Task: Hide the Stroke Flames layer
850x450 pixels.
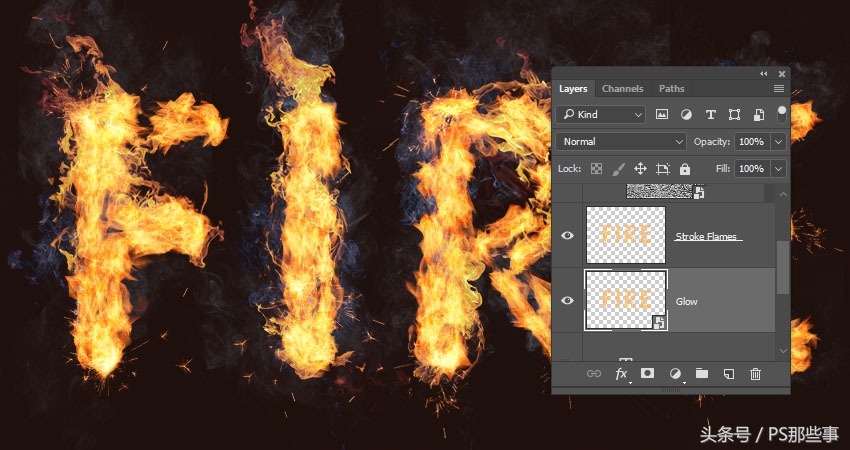Action: (x=568, y=235)
